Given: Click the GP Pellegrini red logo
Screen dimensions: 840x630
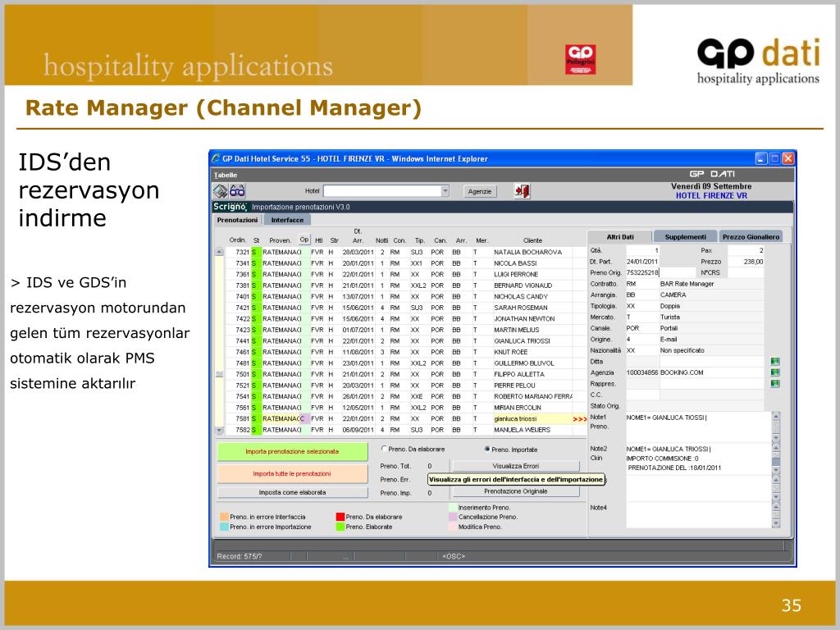Looking at the screenshot, I should click(580, 58).
